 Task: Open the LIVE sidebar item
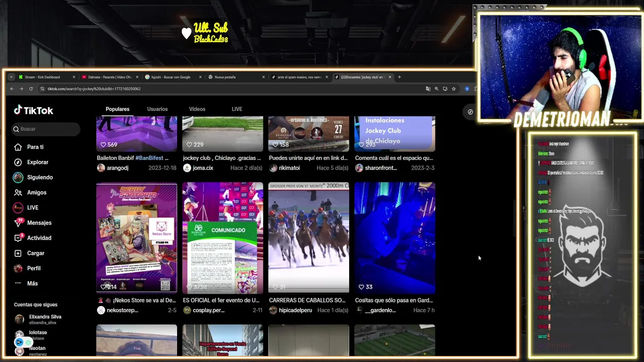(x=26, y=207)
